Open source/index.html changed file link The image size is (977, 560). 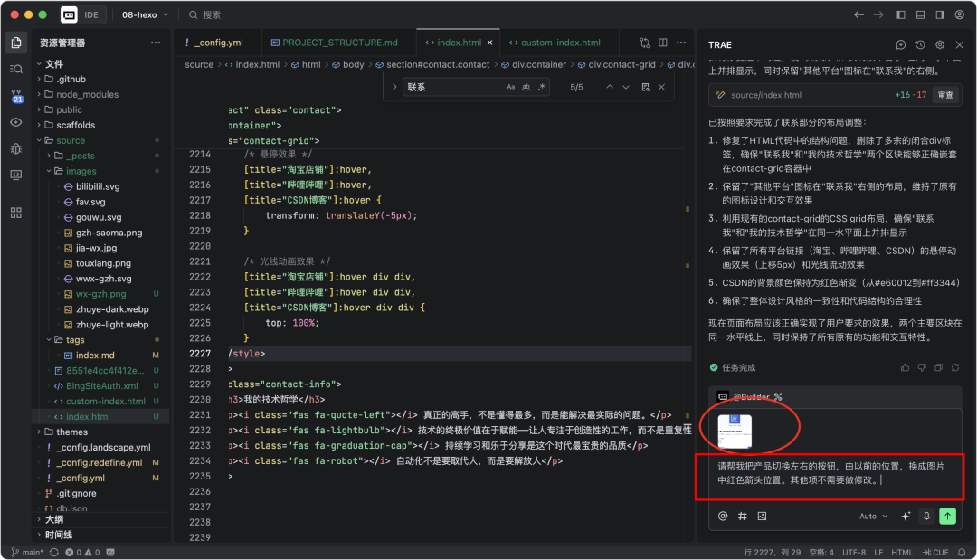[766, 95]
